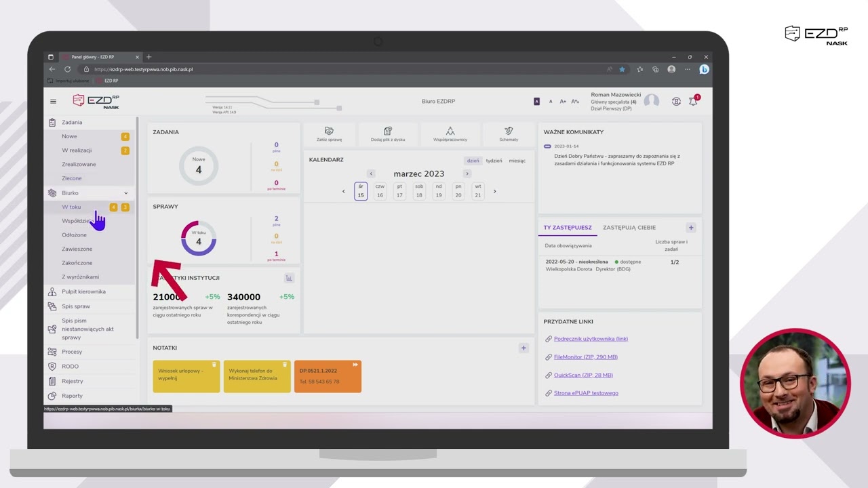The width and height of the screenshot is (868, 488).
Task: Click the RODO shield icon
Action: click(52, 367)
